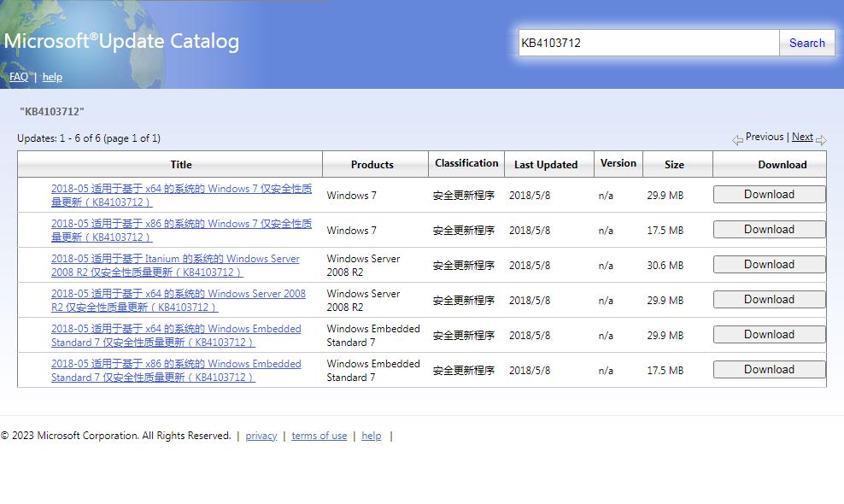Open the privacy link in footer
Image resolution: width=844 pixels, height=504 pixels.
point(261,436)
